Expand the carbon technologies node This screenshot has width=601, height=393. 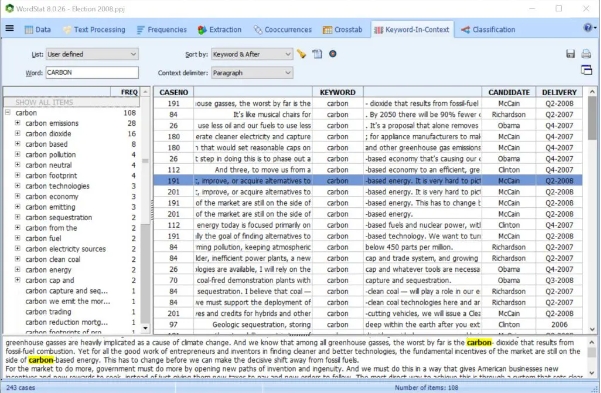(x=17, y=186)
